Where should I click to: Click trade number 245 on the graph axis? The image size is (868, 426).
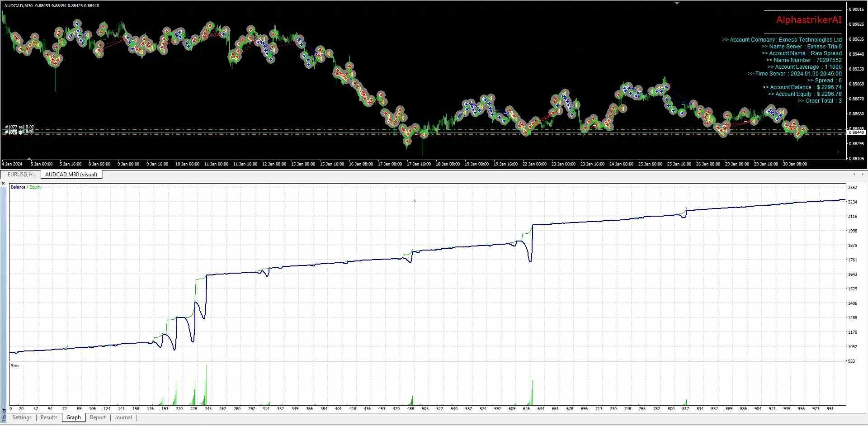[x=208, y=409]
